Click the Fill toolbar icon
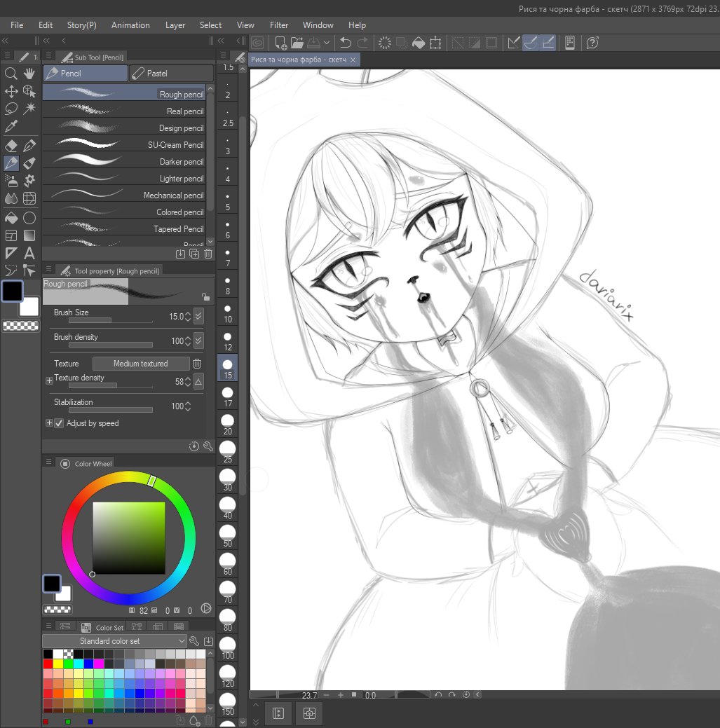Viewport: 720px width, 728px height. click(x=419, y=43)
